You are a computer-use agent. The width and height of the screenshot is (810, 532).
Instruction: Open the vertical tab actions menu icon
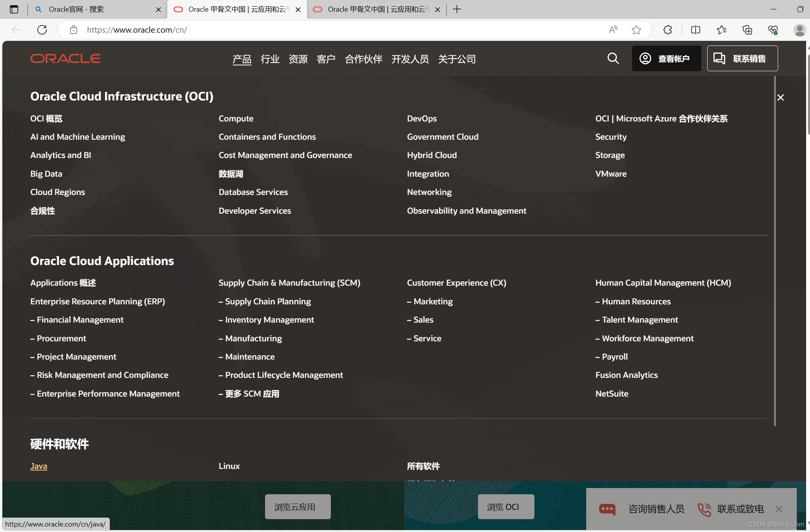[x=14, y=9]
